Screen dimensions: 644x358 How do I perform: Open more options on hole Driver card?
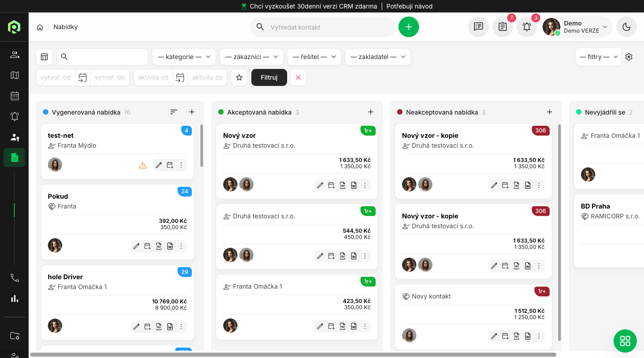(x=181, y=327)
